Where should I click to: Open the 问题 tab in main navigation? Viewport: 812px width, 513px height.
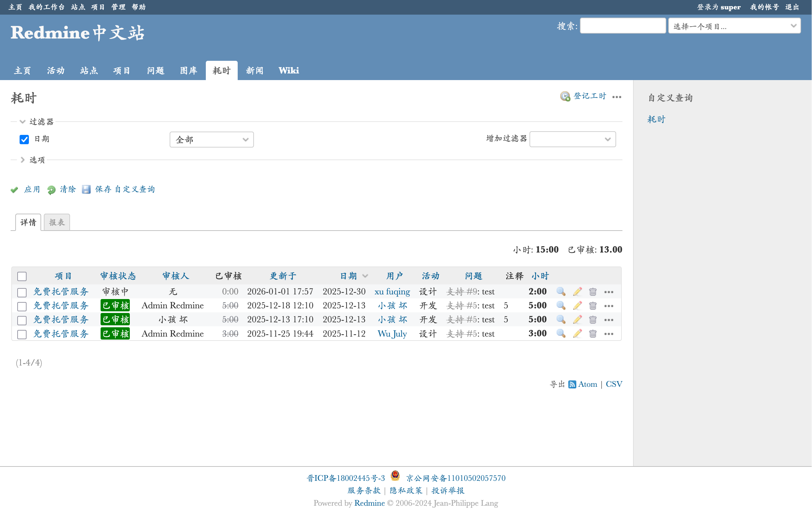tap(155, 70)
